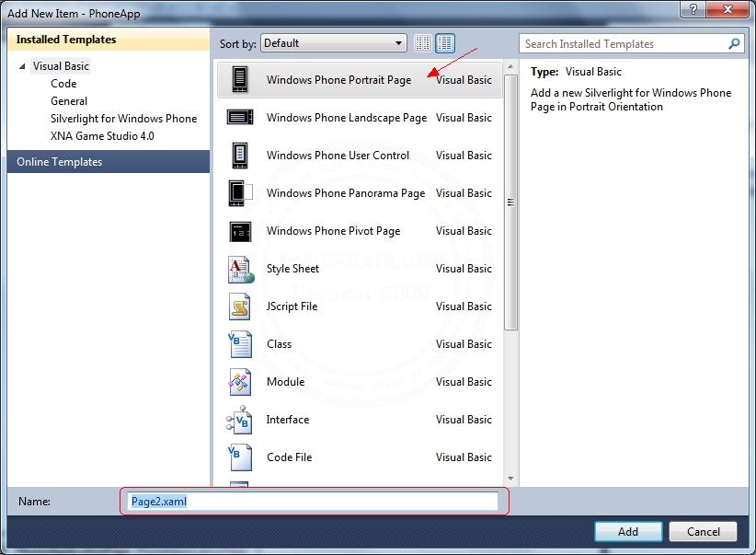Select Silverlight for Windows Phone category

tap(124, 118)
